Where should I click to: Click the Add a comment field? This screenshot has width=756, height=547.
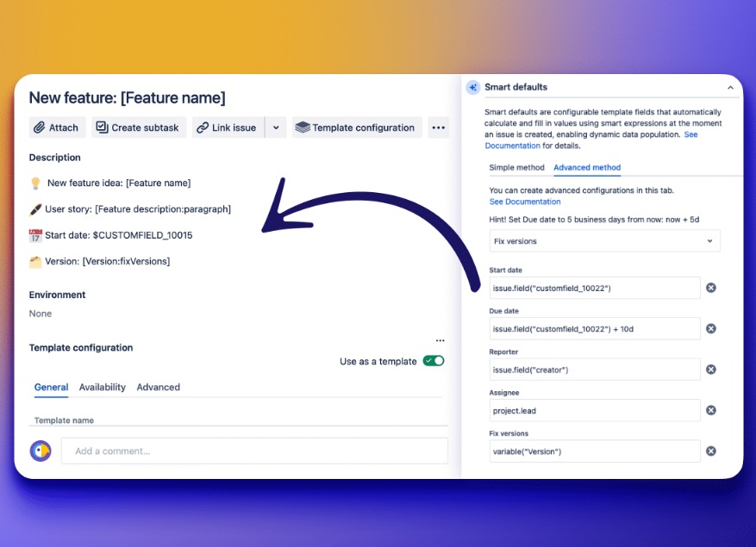coord(254,451)
